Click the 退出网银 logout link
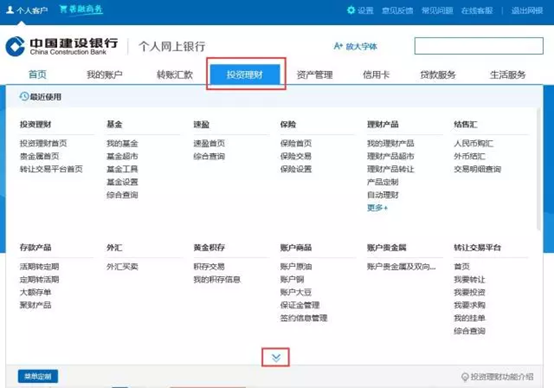This screenshot has height=388, width=554. (x=527, y=11)
